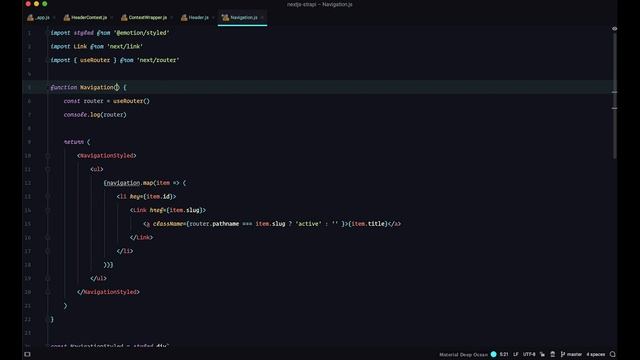The width and height of the screenshot is (640, 360).
Task: Click the Header.js file type icon
Action: pyautogui.click(x=184, y=17)
